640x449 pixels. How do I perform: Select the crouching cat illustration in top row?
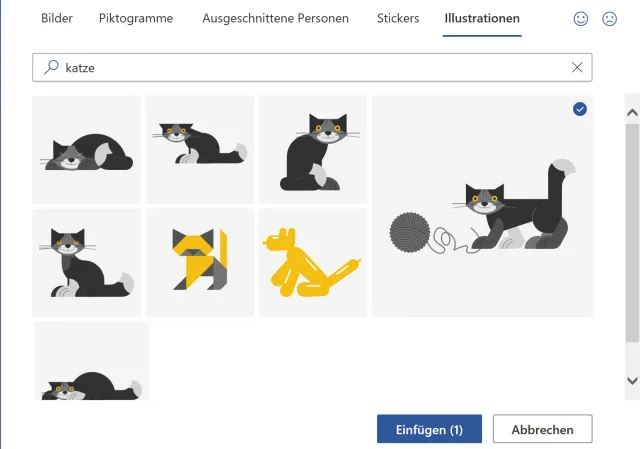tap(200, 149)
